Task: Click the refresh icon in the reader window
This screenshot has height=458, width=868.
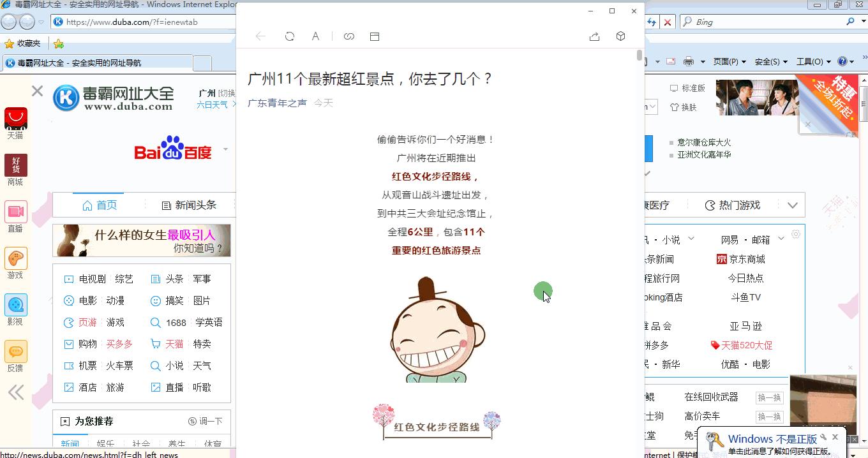Action: pyautogui.click(x=290, y=36)
